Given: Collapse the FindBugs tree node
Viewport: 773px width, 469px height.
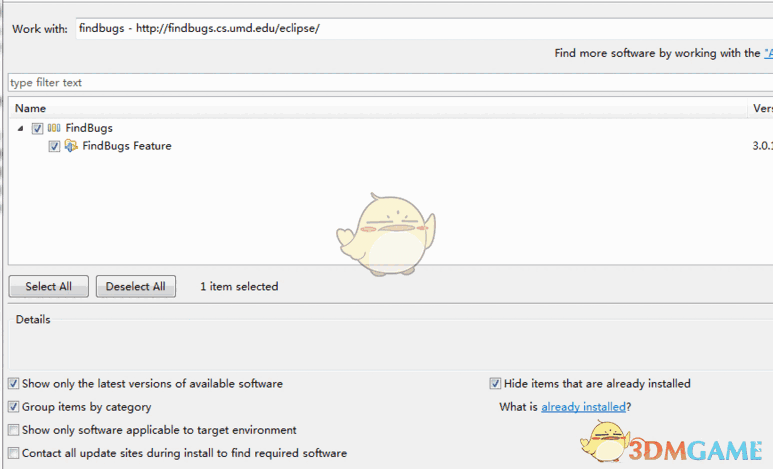Looking at the screenshot, I should 20,128.
